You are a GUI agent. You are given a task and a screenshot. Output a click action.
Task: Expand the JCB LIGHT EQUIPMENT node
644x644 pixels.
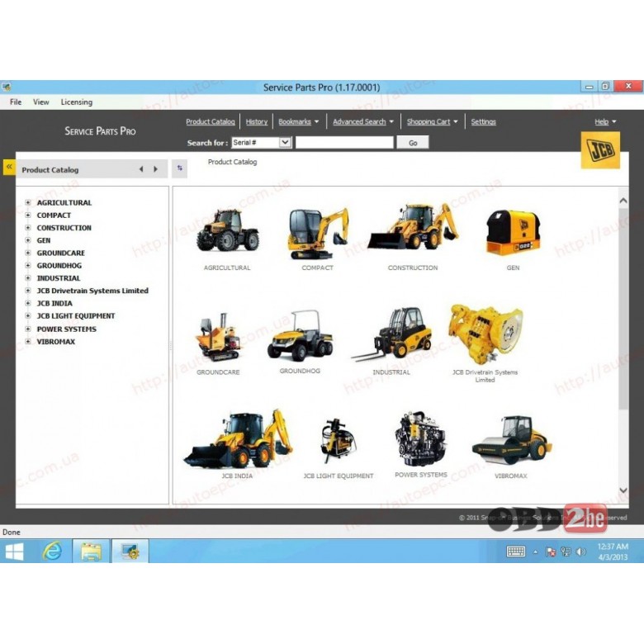coord(28,316)
